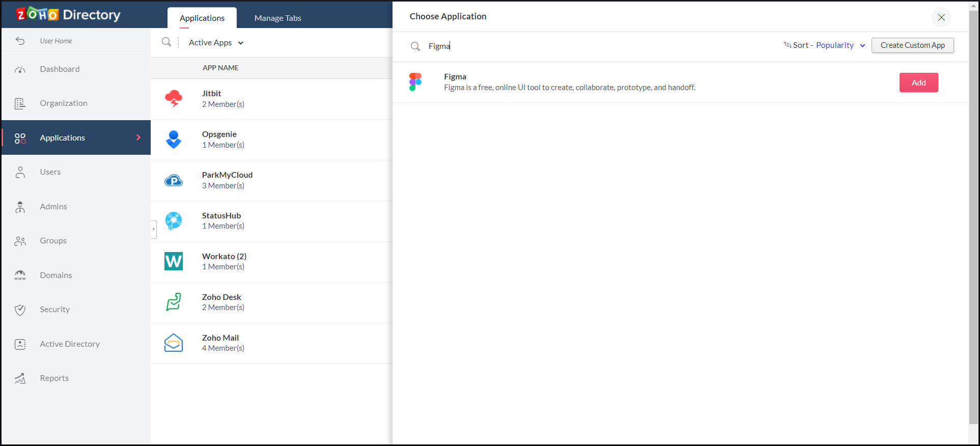Click the StatusHub app icon
This screenshot has width=980, height=446.
[x=174, y=220]
